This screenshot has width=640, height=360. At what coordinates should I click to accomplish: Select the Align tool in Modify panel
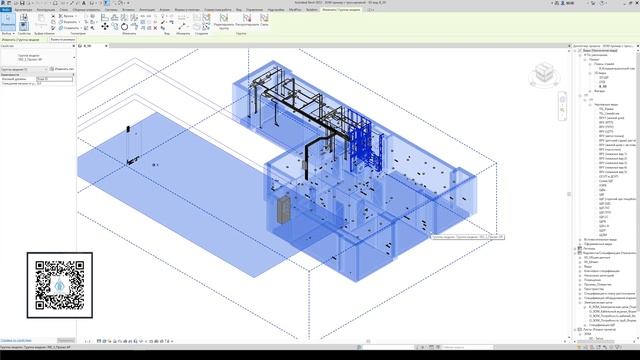click(x=105, y=17)
